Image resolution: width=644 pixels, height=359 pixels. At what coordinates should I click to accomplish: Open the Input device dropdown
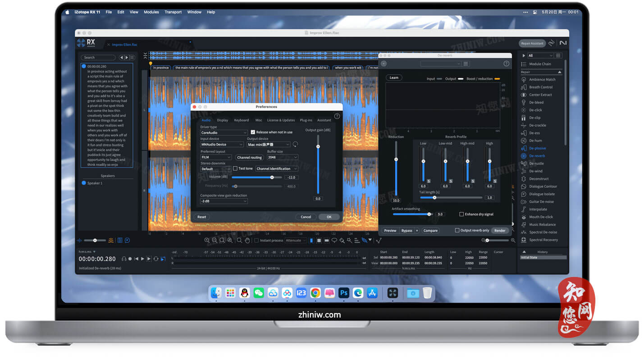click(222, 145)
